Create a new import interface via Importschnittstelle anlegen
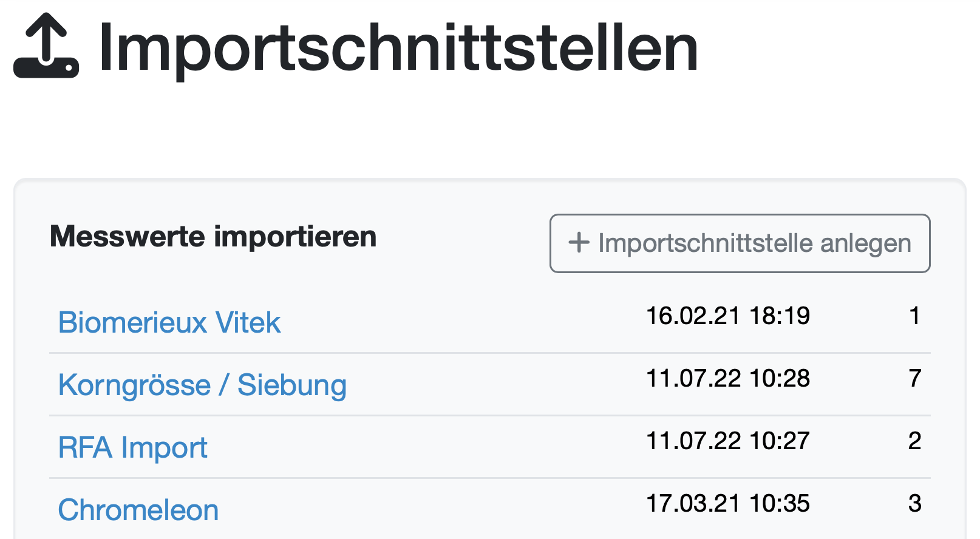 (739, 243)
